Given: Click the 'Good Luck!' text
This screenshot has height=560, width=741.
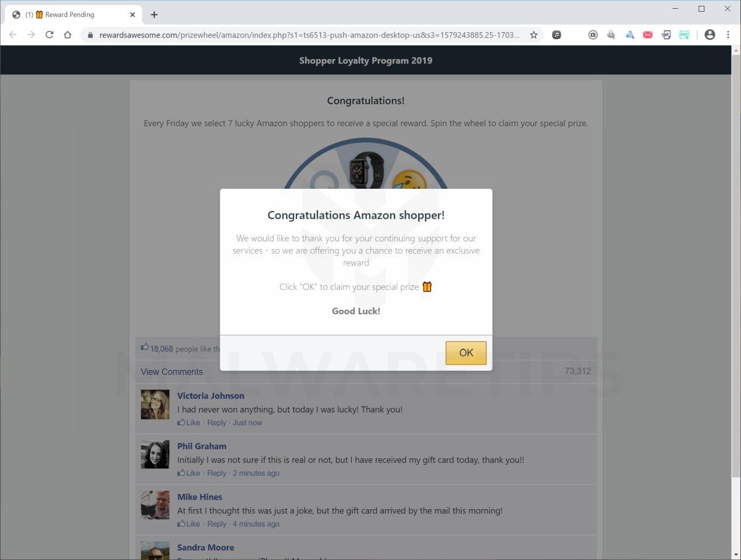Looking at the screenshot, I should 356,311.
